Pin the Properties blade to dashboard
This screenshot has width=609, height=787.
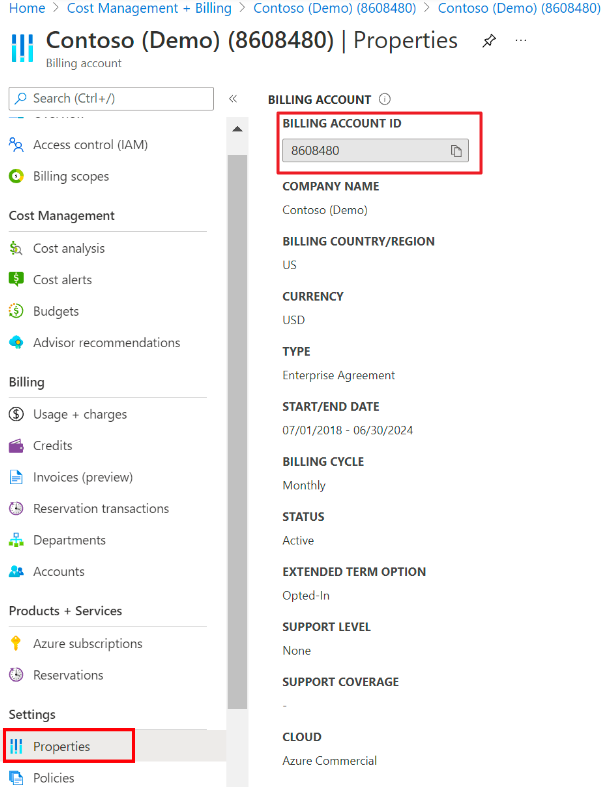(489, 41)
